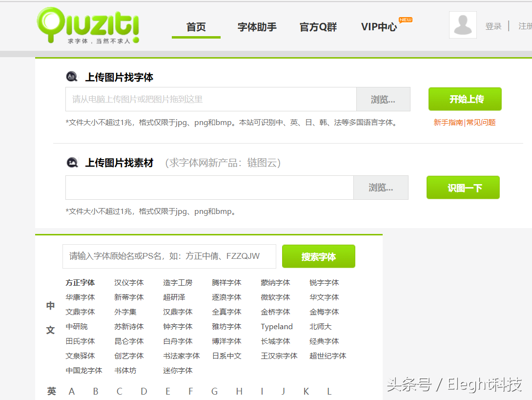Choose 金桥字体 from the list
532x400 pixels.
(x=275, y=312)
